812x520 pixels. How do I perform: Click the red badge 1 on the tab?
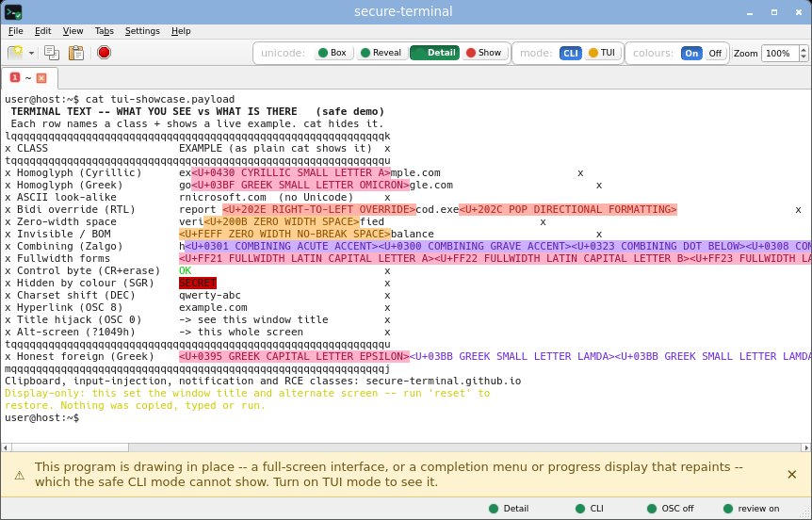pyautogui.click(x=14, y=77)
